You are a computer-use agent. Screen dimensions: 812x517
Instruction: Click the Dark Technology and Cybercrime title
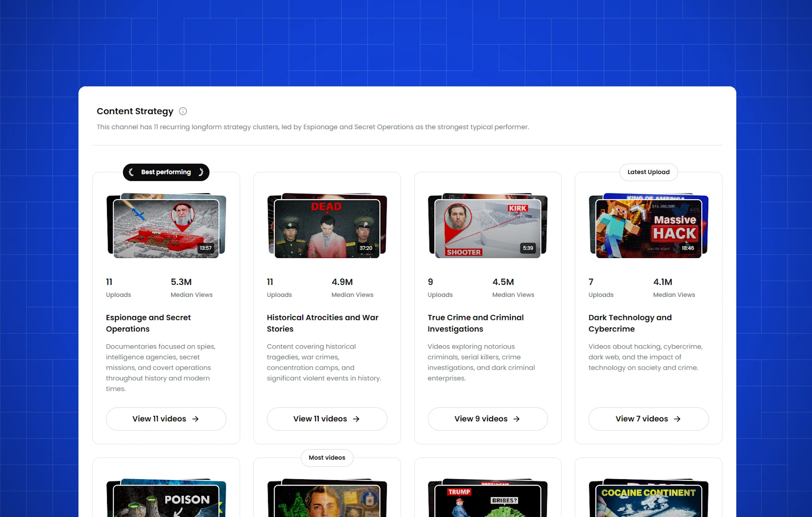[630, 323]
